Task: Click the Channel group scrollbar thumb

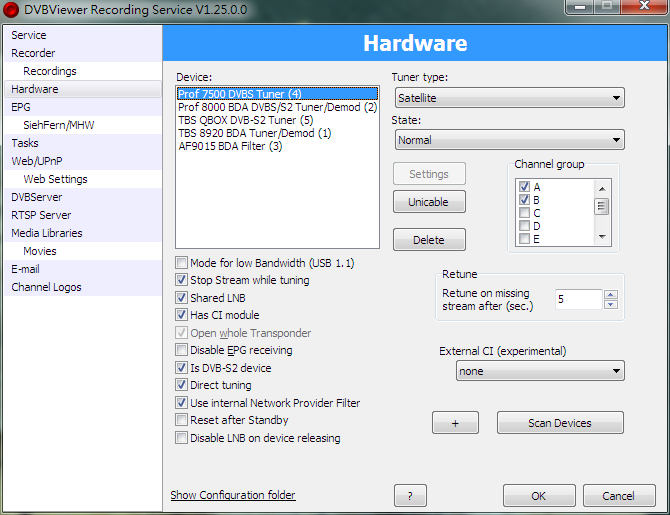Action: (x=602, y=207)
